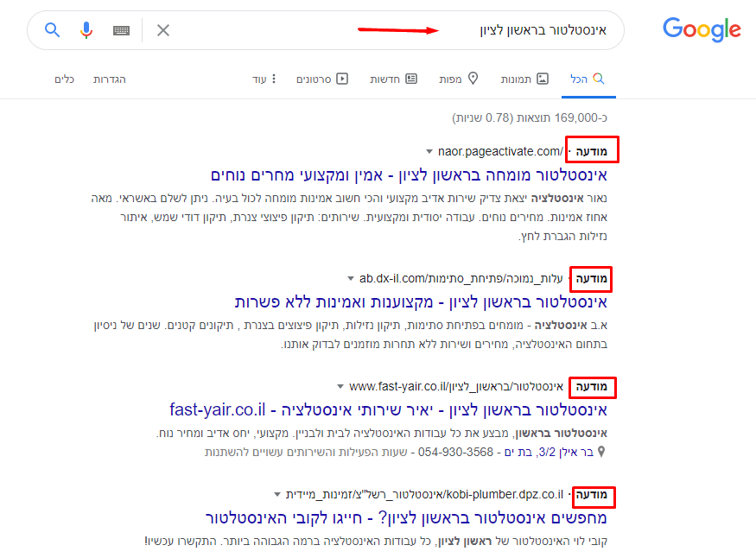Viewport: 756px width, 558px height.
Task: Click the address link בר אילן 3/2, בת ים
Action: tap(549, 452)
